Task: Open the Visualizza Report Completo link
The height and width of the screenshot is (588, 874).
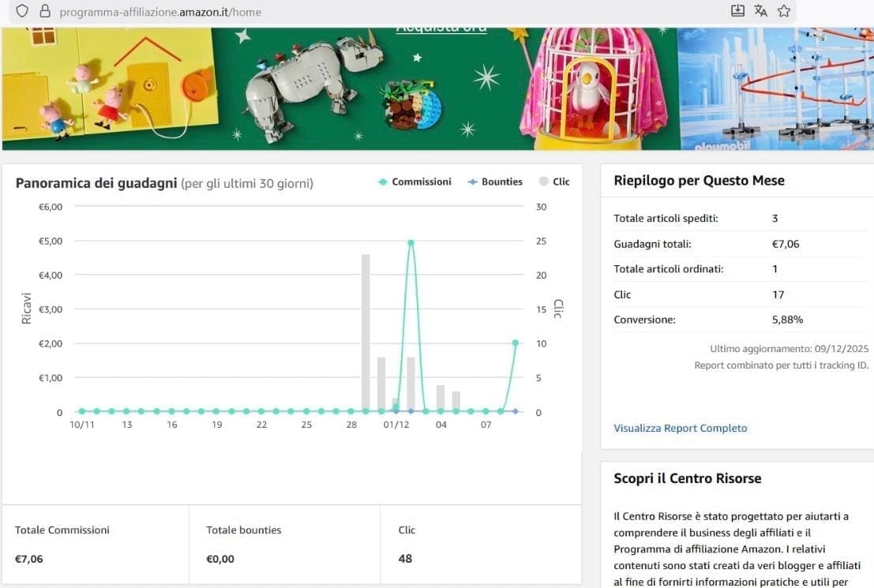Action: [x=680, y=428]
